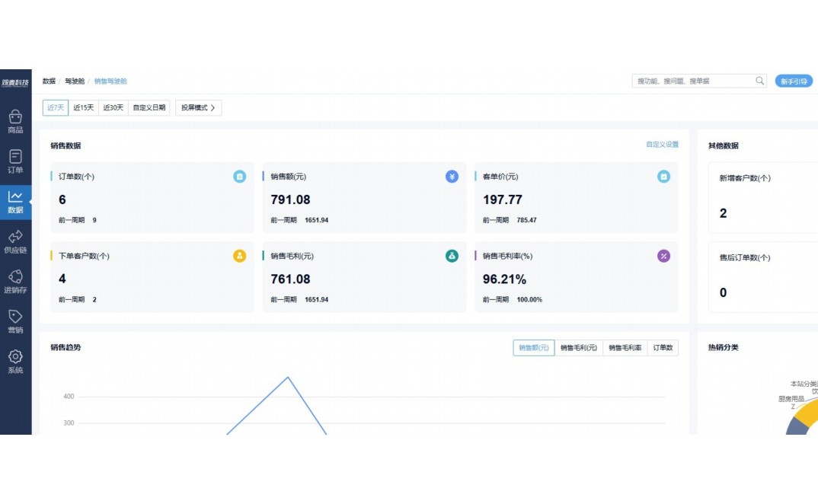
Task: Switch trend chart to 销售毛利(元) tab
Action: (579, 348)
